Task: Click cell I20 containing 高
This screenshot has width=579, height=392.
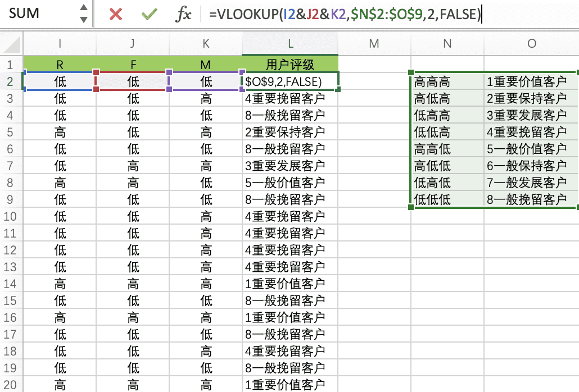Action: [x=60, y=385]
